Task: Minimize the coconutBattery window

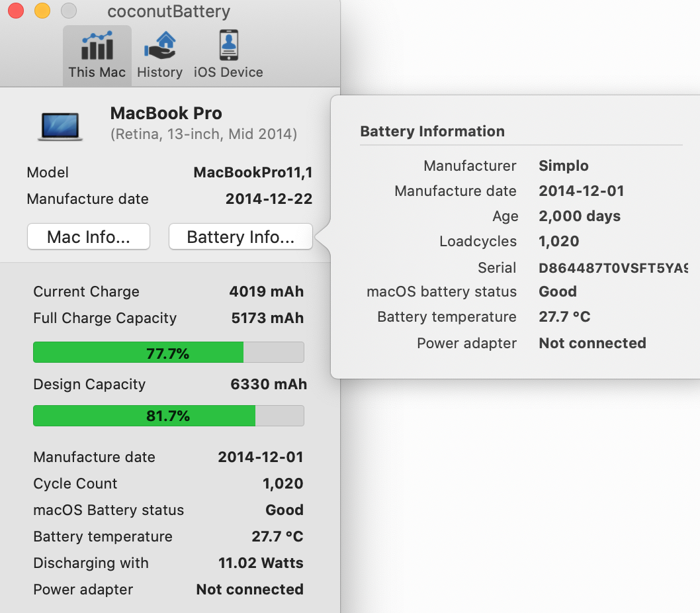Action: point(42,11)
